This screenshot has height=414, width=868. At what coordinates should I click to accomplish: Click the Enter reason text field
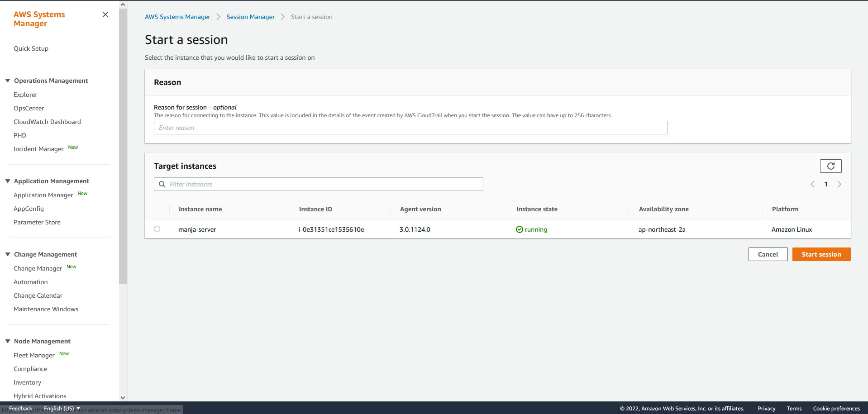pos(410,128)
